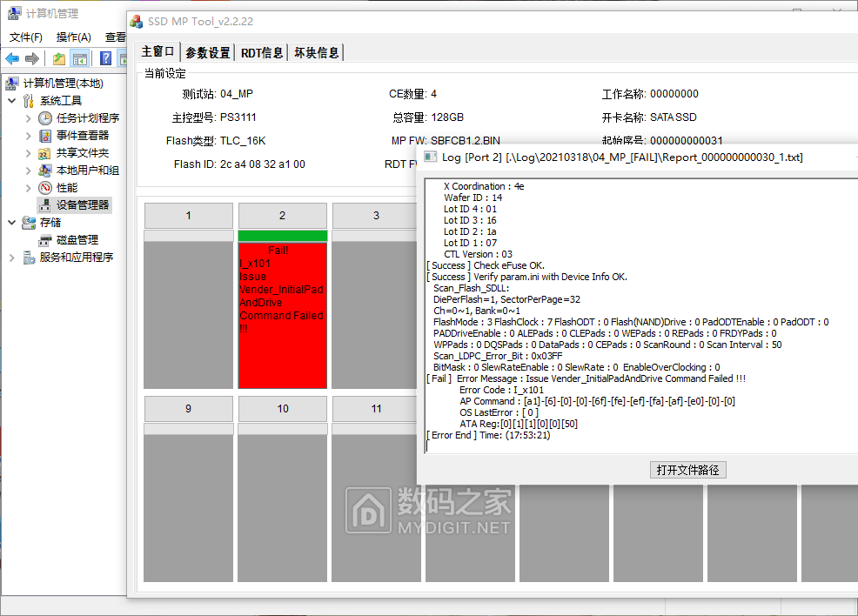
Task: Click the '开卡名称: SATA SSD' text
Action: (x=649, y=117)
